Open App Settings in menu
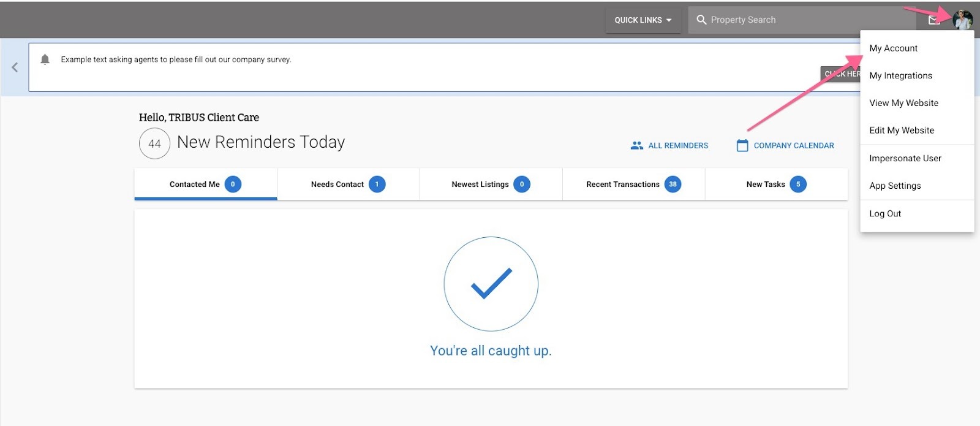 point(895,186)
